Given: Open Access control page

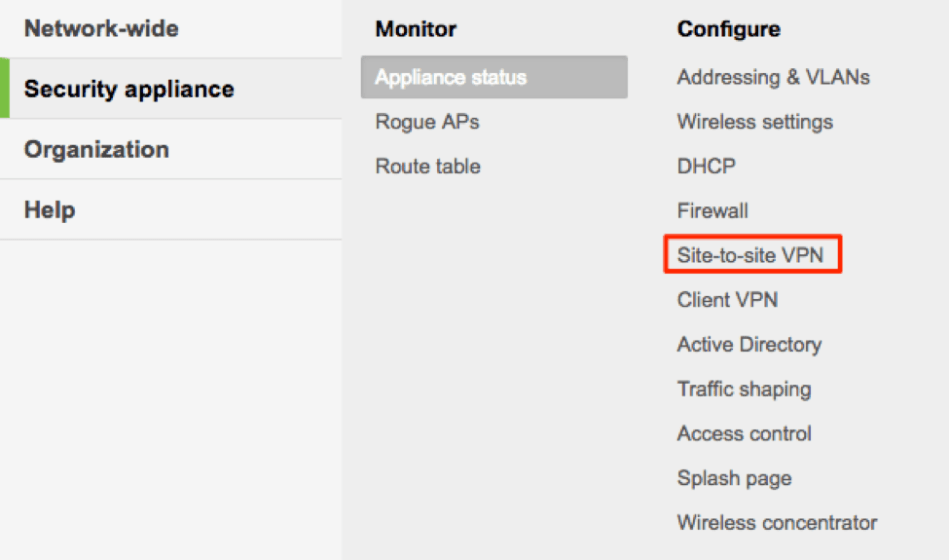Looking at the screenshot, I should click(744, 433).
